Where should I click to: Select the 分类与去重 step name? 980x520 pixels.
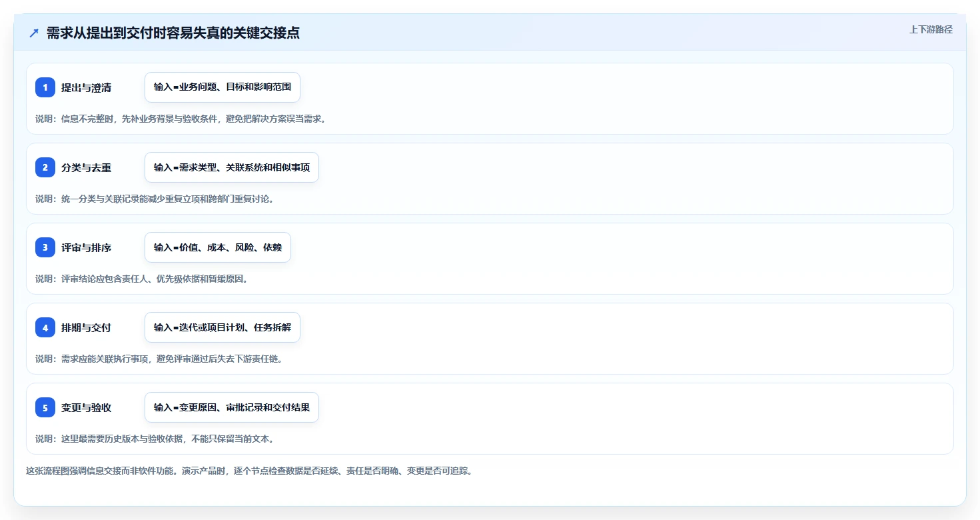coord(86,167)
